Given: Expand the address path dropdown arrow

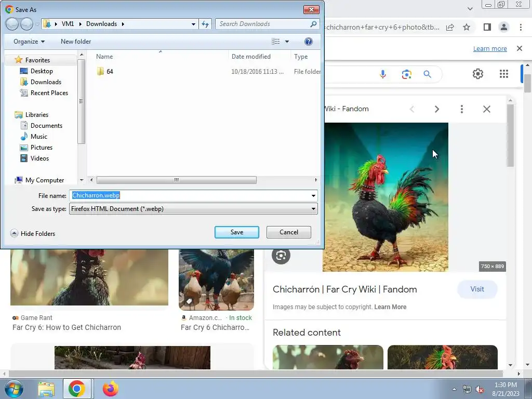Looking at the screenshot, I should pyautogui.click(x=193, y=24).
